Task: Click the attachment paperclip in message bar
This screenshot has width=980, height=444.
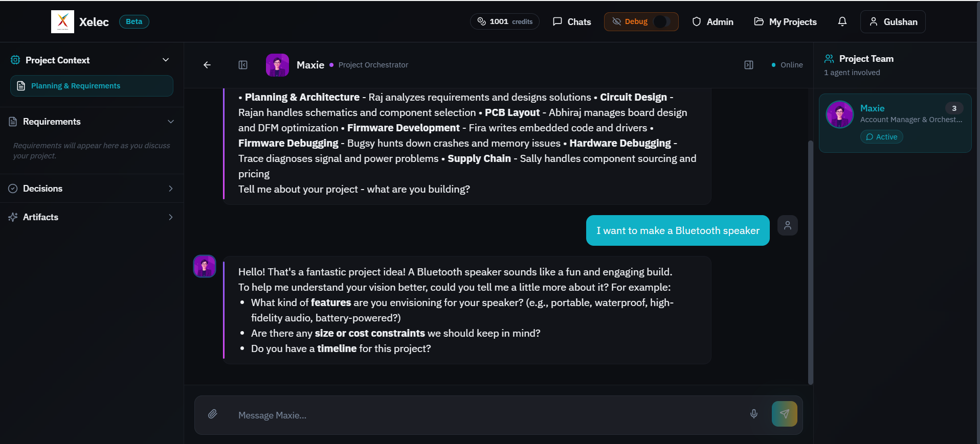Action: 213,414
